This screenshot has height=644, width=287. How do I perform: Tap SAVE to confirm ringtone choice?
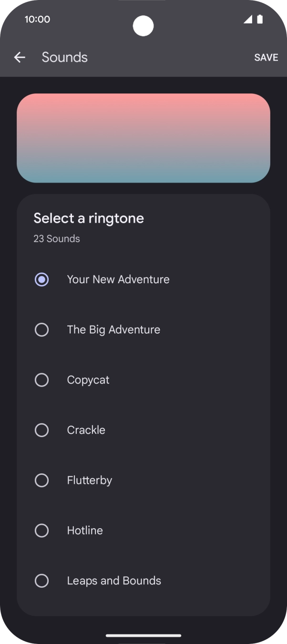click(x=266, y=57)
